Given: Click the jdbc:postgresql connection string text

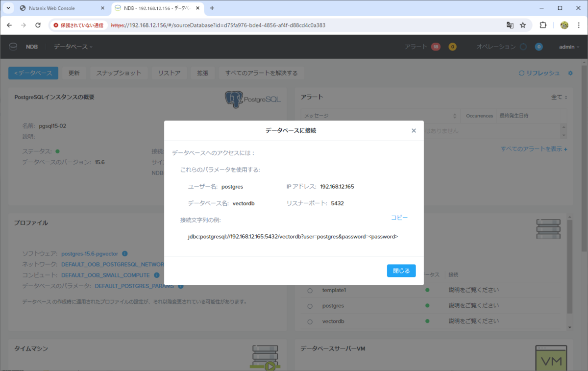Looking at the screenshot, I should tap(293, 236).
